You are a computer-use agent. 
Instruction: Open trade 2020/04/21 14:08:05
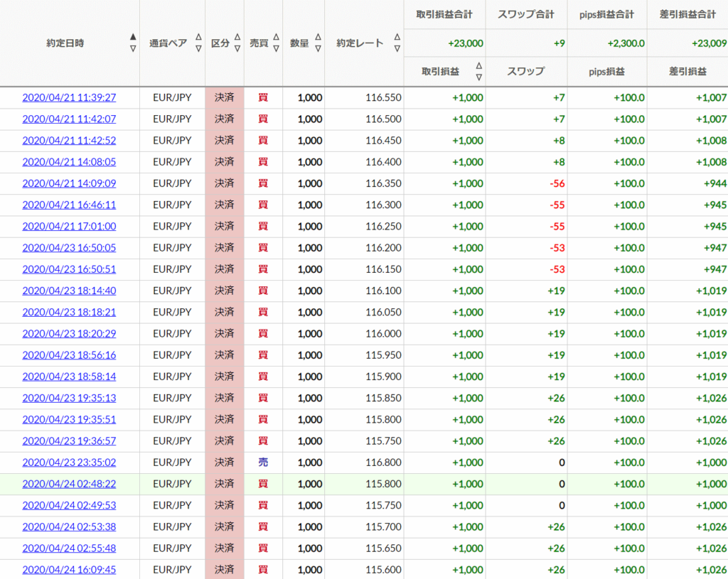coord(69,162)
